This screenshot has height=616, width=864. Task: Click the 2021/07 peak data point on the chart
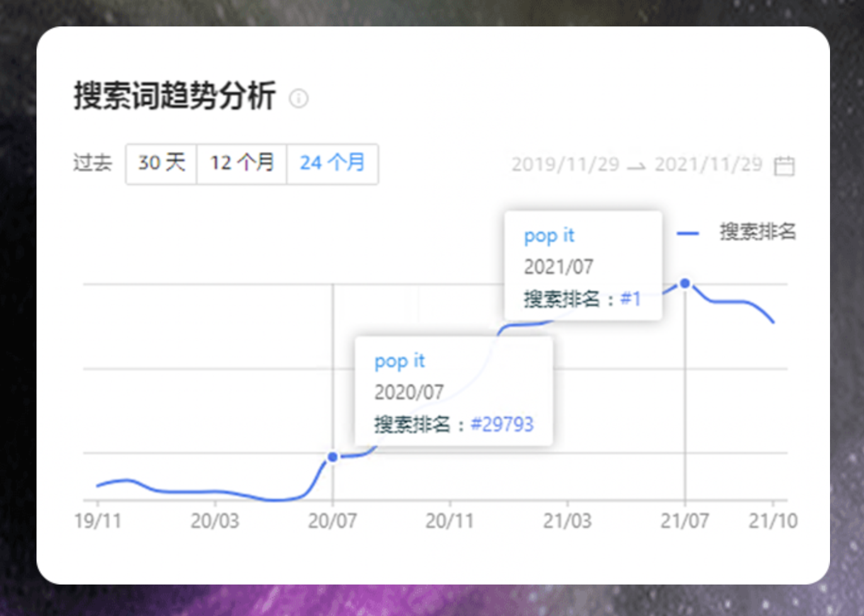[685, 285]
